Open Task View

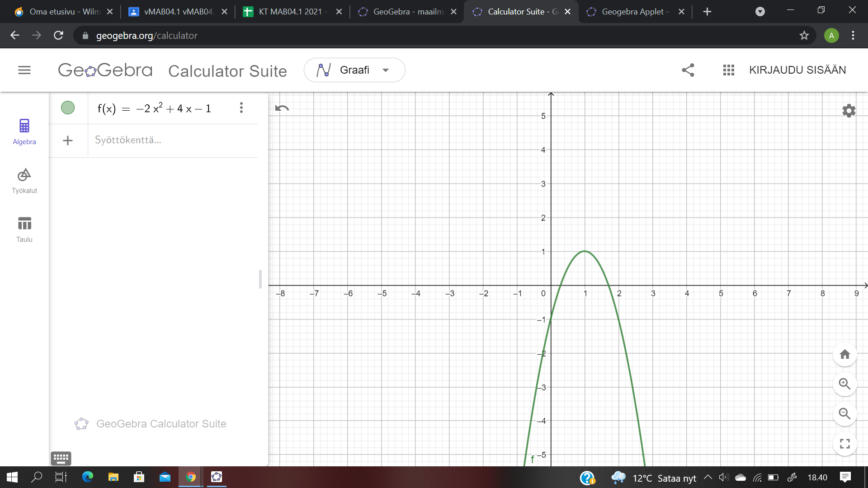coord(61,477)
